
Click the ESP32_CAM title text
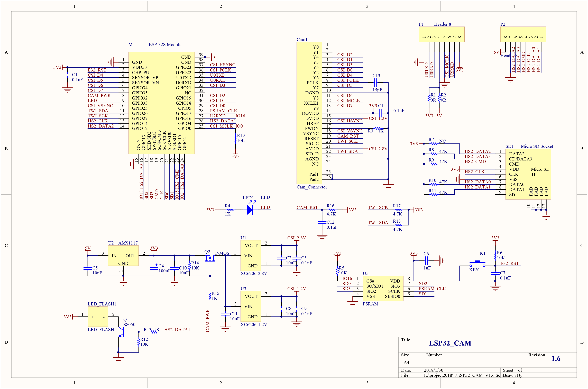(x=450, y=343)
